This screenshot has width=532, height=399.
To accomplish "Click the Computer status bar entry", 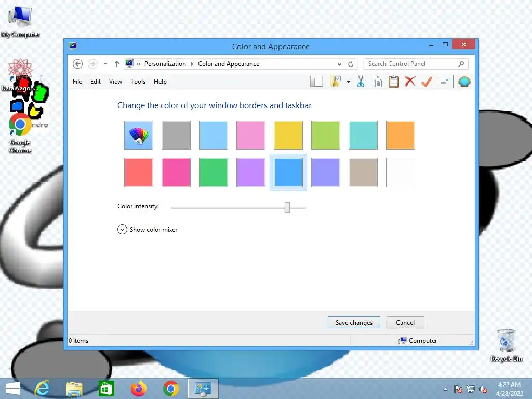I will point(418,341).
